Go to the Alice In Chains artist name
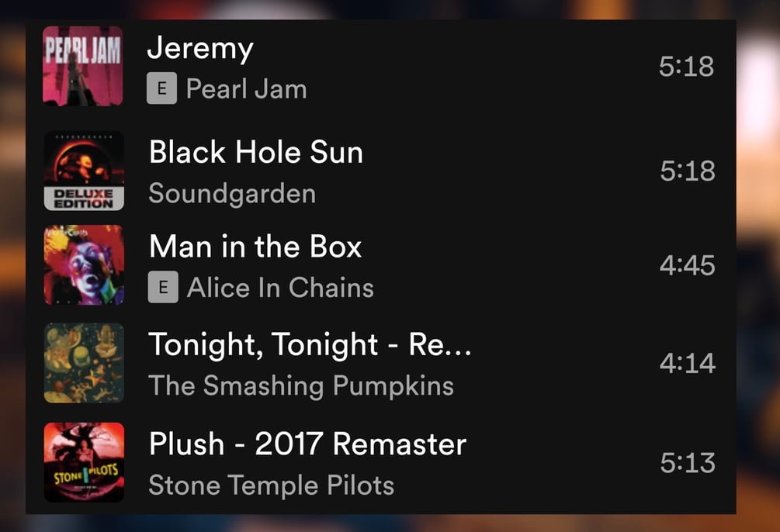Screen dimensions: 780x532 click(280, 288)
